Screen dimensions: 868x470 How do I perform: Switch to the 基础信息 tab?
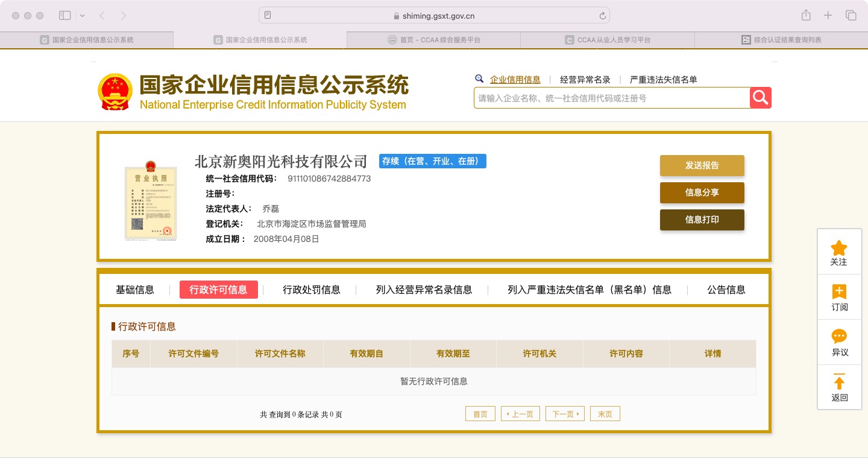[x=135, y=290]
